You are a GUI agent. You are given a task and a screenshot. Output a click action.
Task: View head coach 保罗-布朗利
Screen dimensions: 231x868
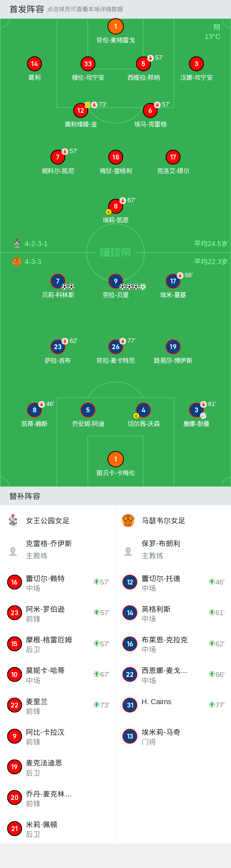[x=173, y=549]
